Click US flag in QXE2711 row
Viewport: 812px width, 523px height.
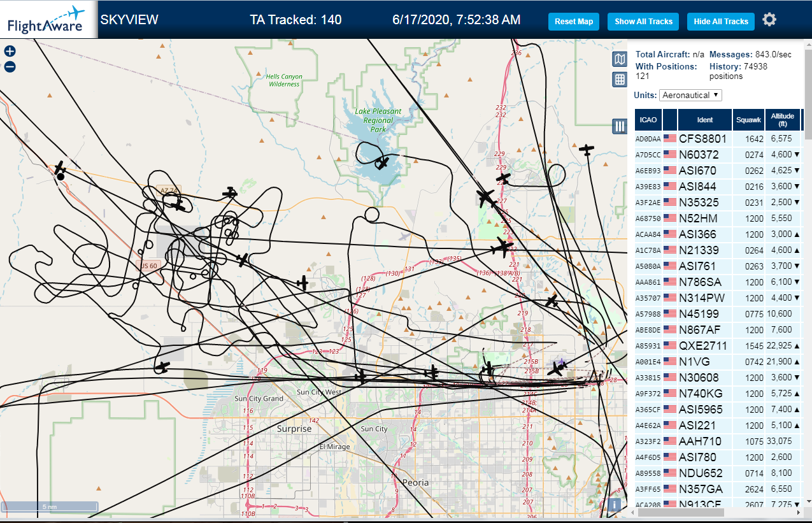pyautogui.click(x=670, y=345)
